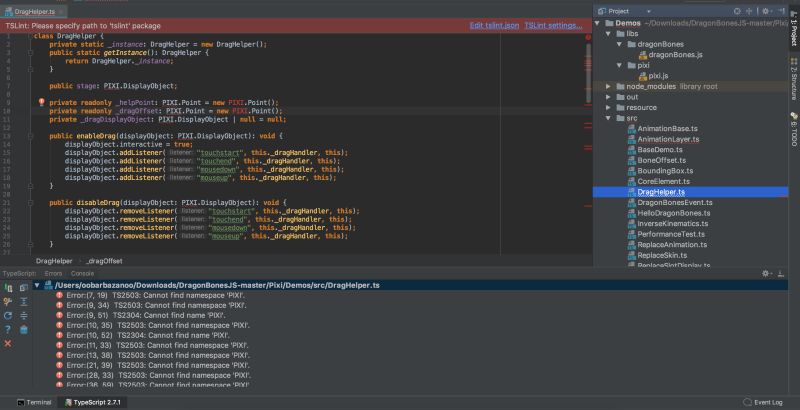Click the Edit tslint.json link
The width and height of the screenshot is (800, 410).
tap(494, 25)
